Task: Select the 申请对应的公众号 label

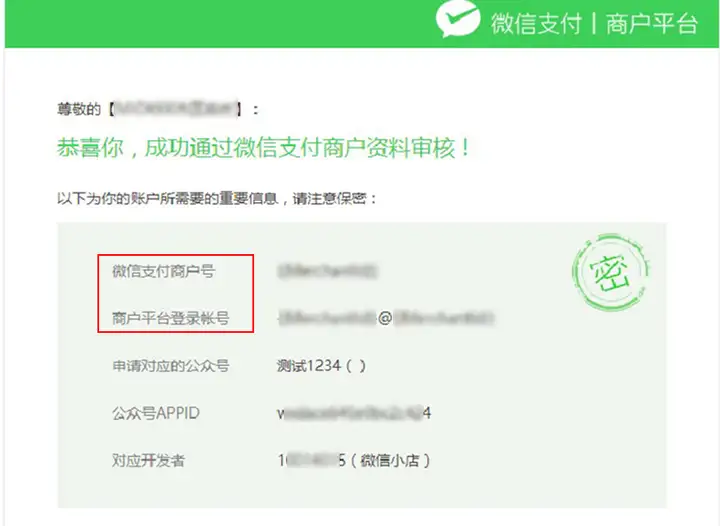Action: [170, 366]
